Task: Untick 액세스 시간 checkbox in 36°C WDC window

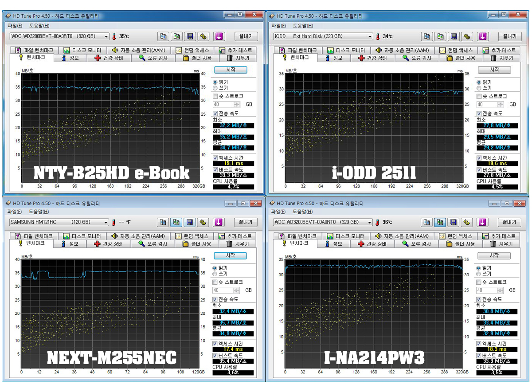Action: click(x=479, y=344)
